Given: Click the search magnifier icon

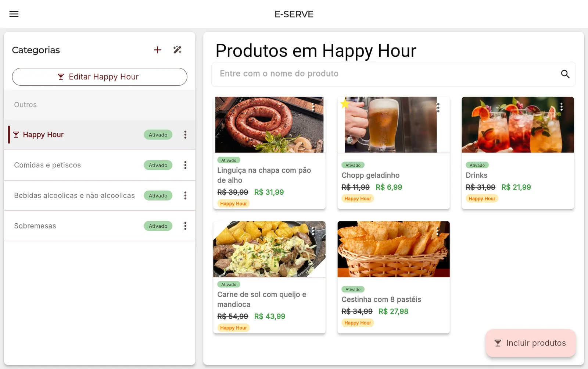Looking at the screenshot, I should coord(565,74).
